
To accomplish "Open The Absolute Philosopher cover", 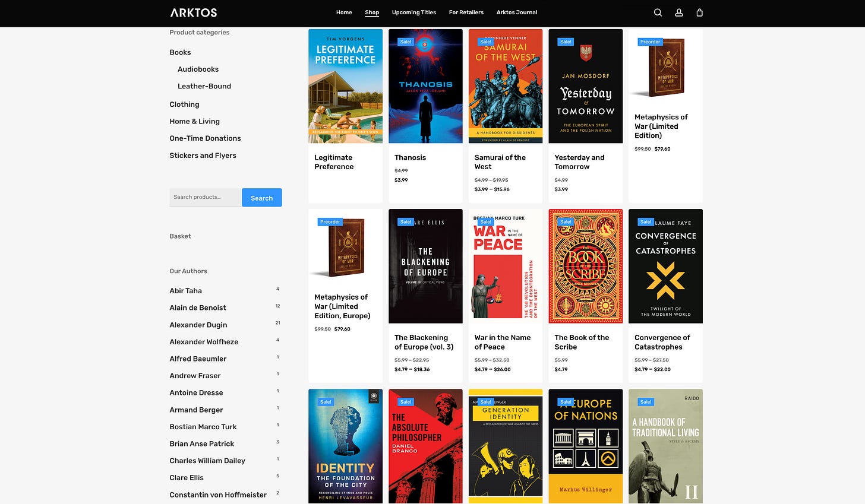I will (x=425, y=446).
